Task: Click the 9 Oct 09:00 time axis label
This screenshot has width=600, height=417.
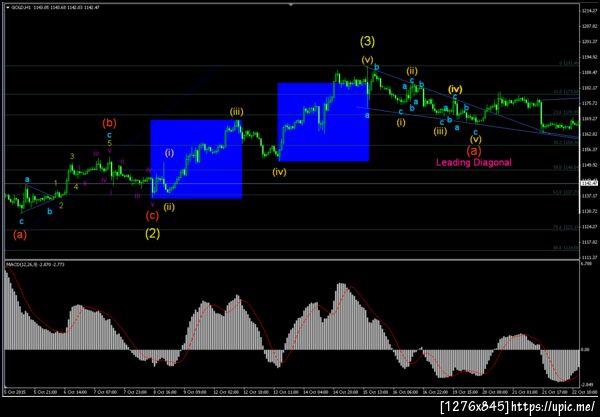Action: (196, 392)
